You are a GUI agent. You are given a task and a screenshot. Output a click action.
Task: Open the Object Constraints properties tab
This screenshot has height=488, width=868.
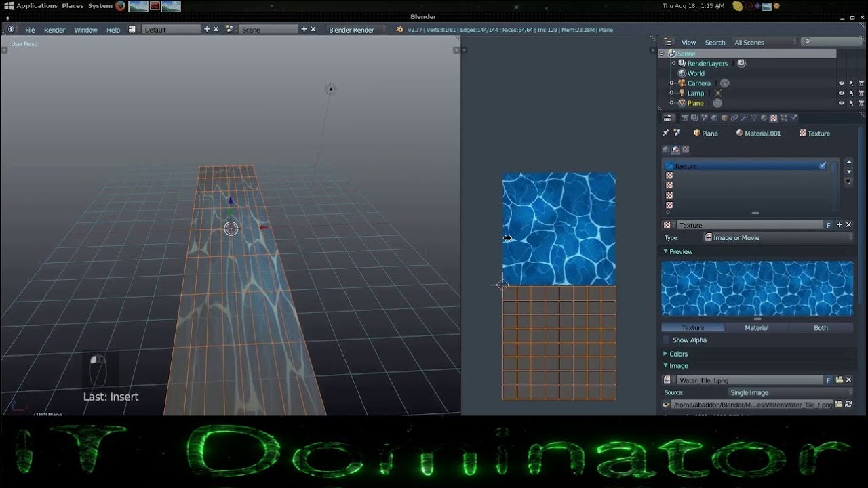point(734,118)
